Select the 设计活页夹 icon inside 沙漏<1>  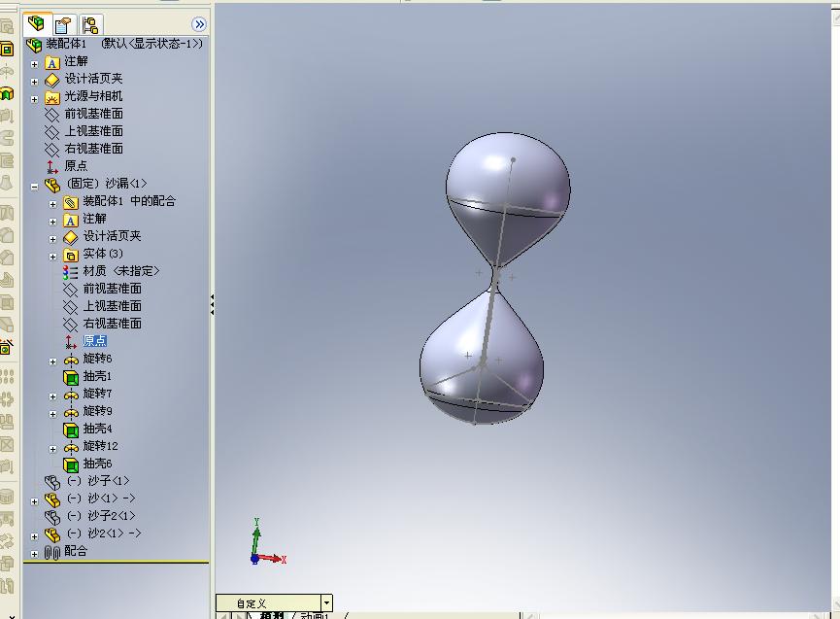71,237
